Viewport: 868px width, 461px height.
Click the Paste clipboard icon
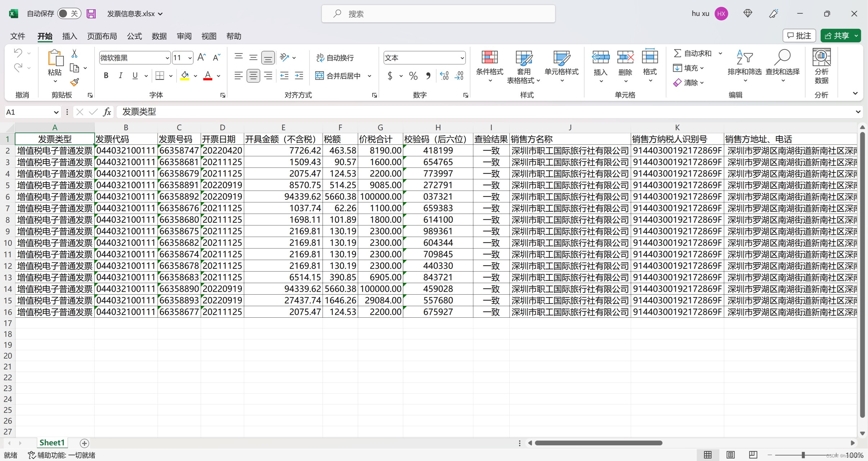(55, 58)
